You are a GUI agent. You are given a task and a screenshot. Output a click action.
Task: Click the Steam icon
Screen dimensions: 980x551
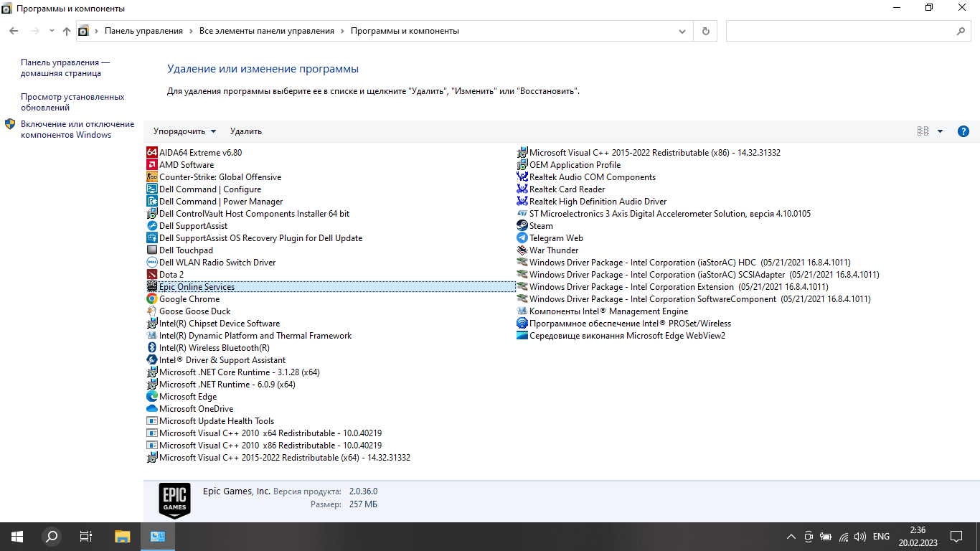522,226
